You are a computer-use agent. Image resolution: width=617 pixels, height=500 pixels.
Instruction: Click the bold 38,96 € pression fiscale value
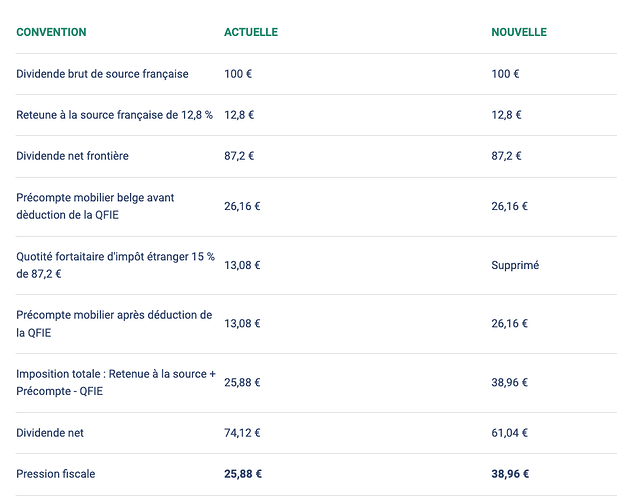pyautogui.click(x=510, y=474)
